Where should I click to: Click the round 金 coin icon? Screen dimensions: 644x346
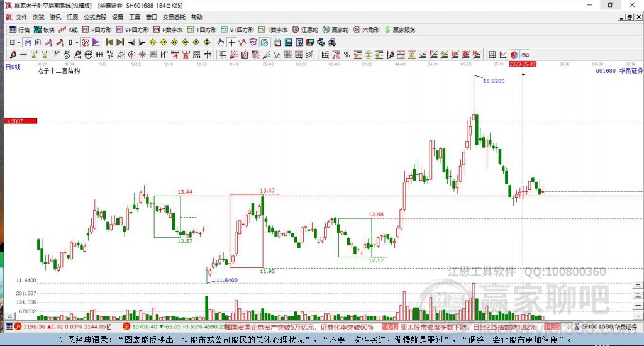[369, 54]
